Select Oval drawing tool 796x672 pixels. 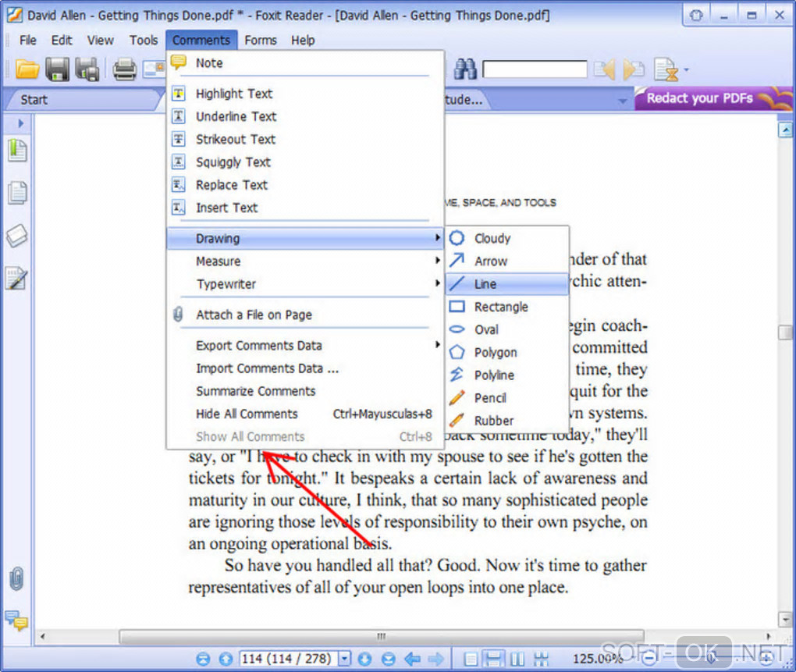point(507,330)
